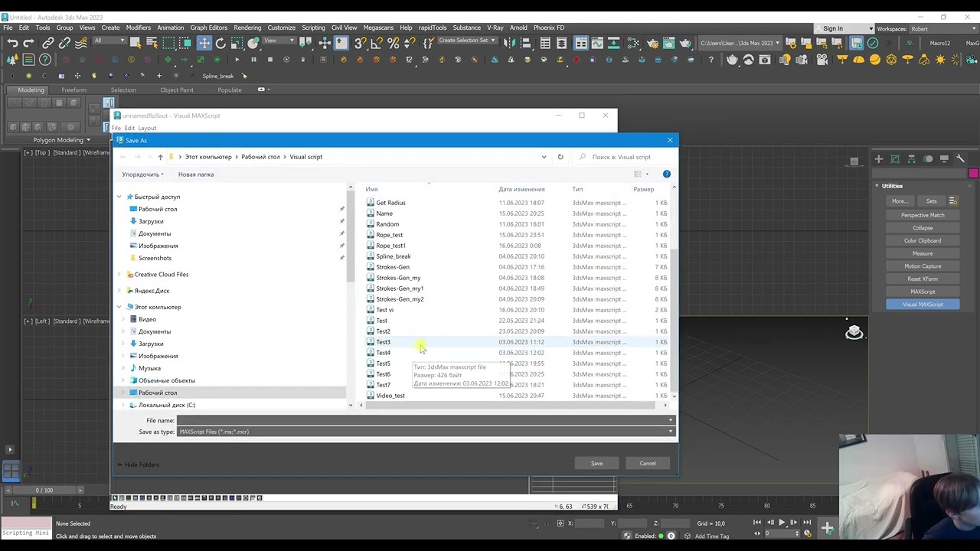Open the Modifiers menu
The height and width of the screenshot is (551, 980).
[x=139, y=28]
